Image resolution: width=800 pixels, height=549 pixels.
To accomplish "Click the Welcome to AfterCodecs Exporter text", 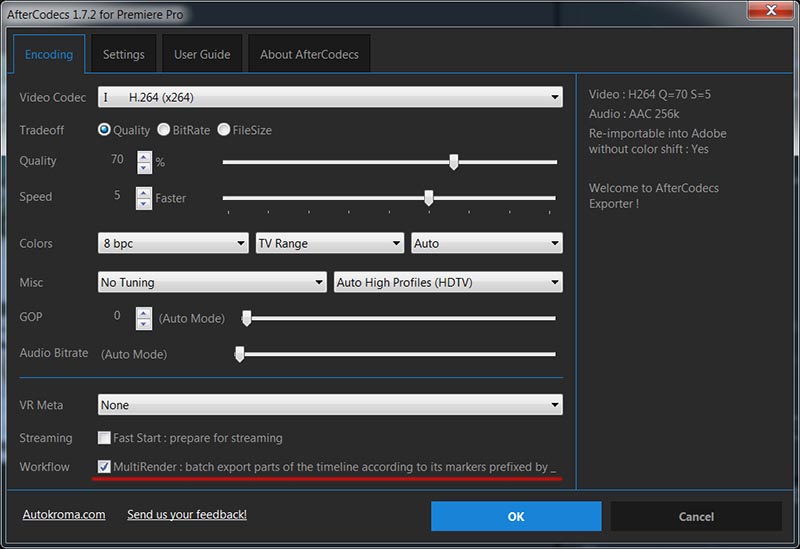I will pos(654,196).
